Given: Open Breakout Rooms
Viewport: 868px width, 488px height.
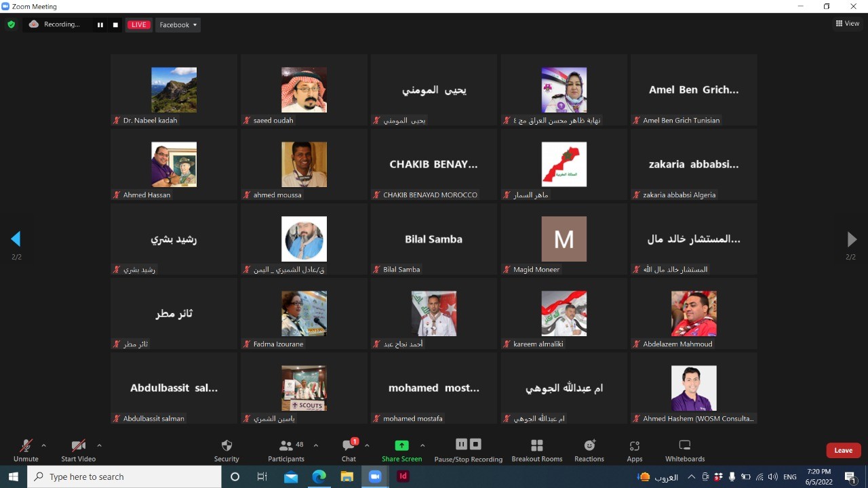Looking at the screenshot, I should (x=536, y=450).
